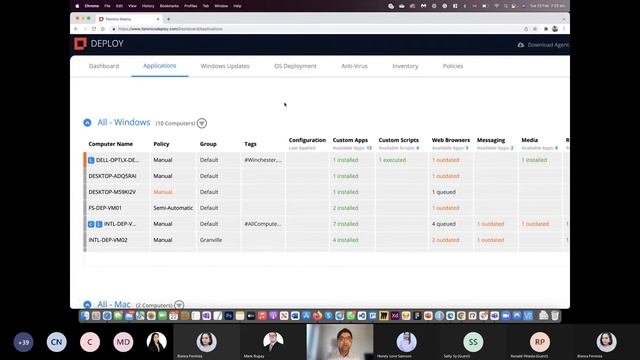Click the C tag icon on INTL-DEP-V row
This screenshot has width=640, height=360.
91,224
